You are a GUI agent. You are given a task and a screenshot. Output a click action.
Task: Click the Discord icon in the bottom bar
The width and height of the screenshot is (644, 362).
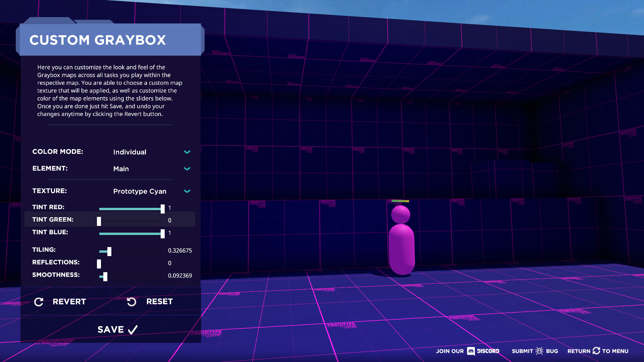[x=471, y=351]
